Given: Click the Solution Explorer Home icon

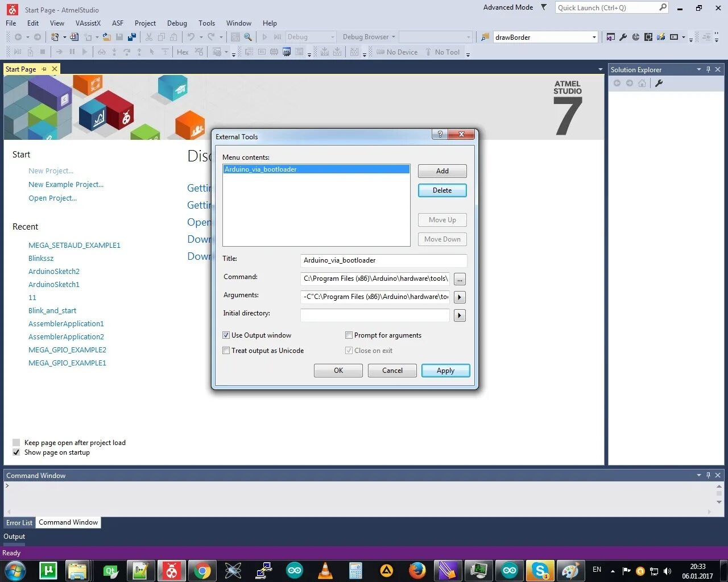Looking at the screenshot, I should click(x=642, y=83).
